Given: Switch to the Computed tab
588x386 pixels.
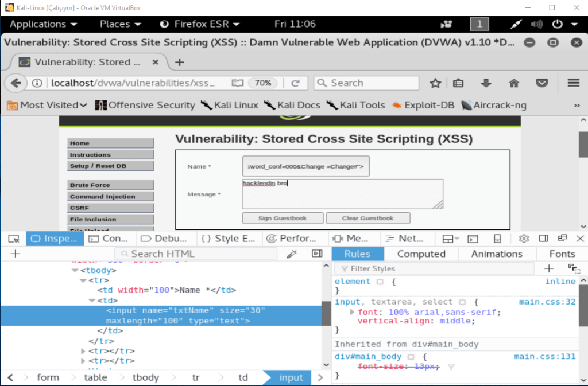Looking at the screenshot, I should coord(421,254).
